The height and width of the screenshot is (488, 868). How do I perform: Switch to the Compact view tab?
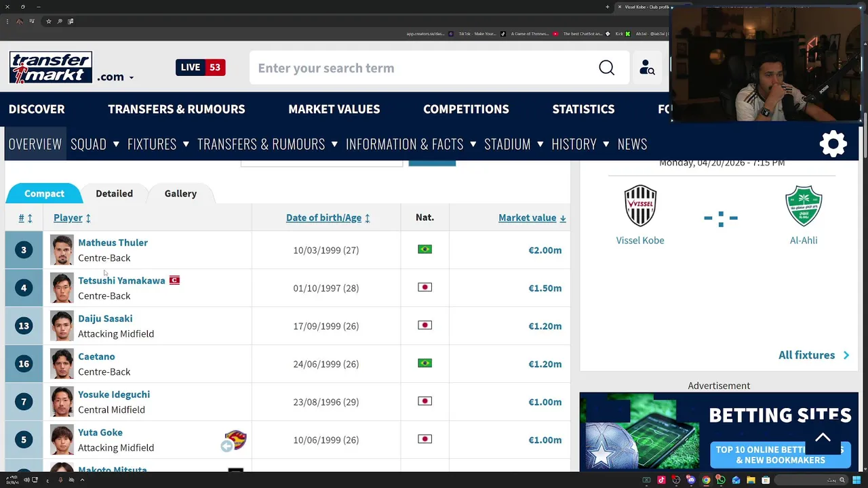44,193
